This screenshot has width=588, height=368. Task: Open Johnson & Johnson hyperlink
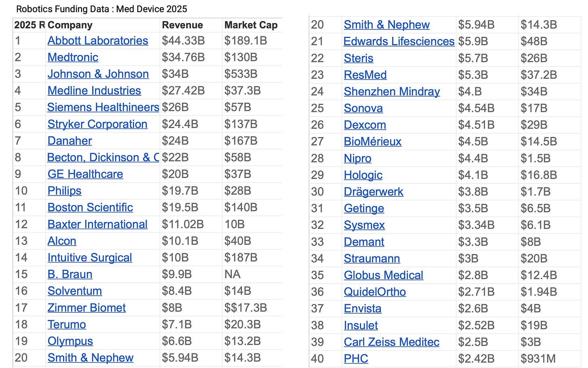[x=98, y=74]
